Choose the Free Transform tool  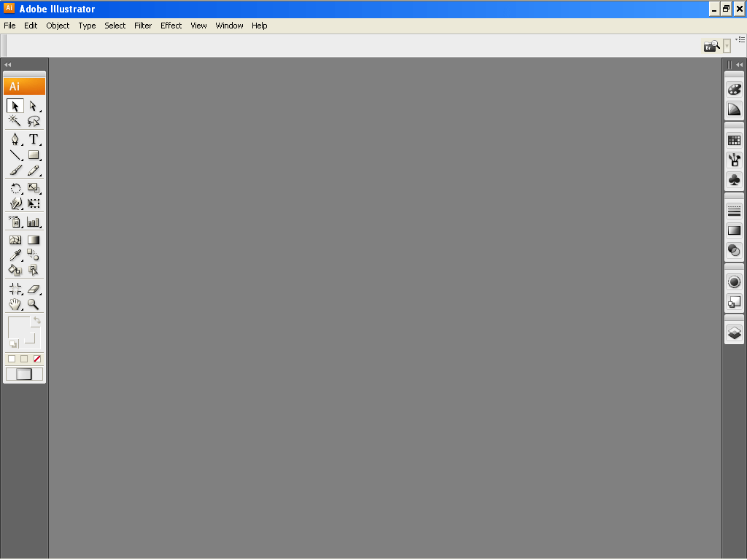tap(33, 204)
